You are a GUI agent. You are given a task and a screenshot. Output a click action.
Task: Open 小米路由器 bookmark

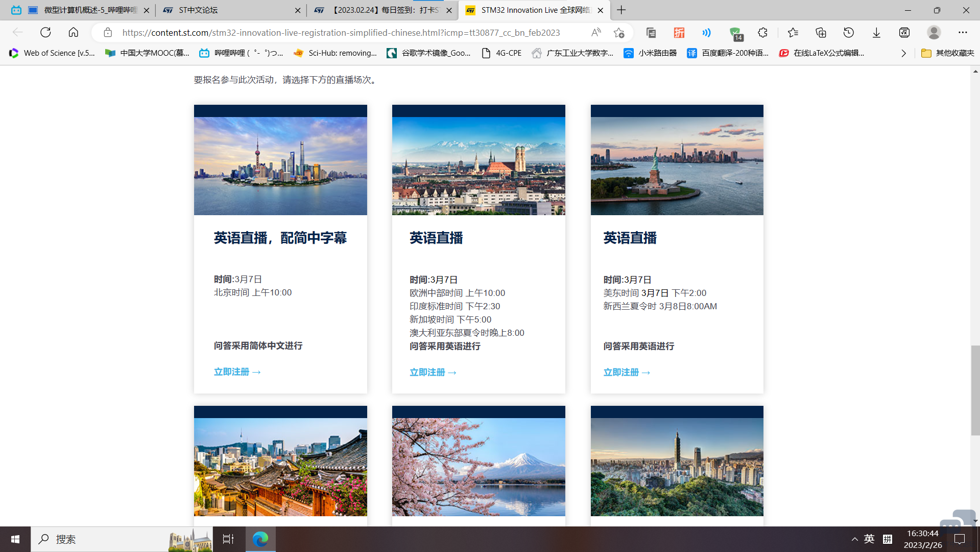pyautogui.click(x=650, y=53)
